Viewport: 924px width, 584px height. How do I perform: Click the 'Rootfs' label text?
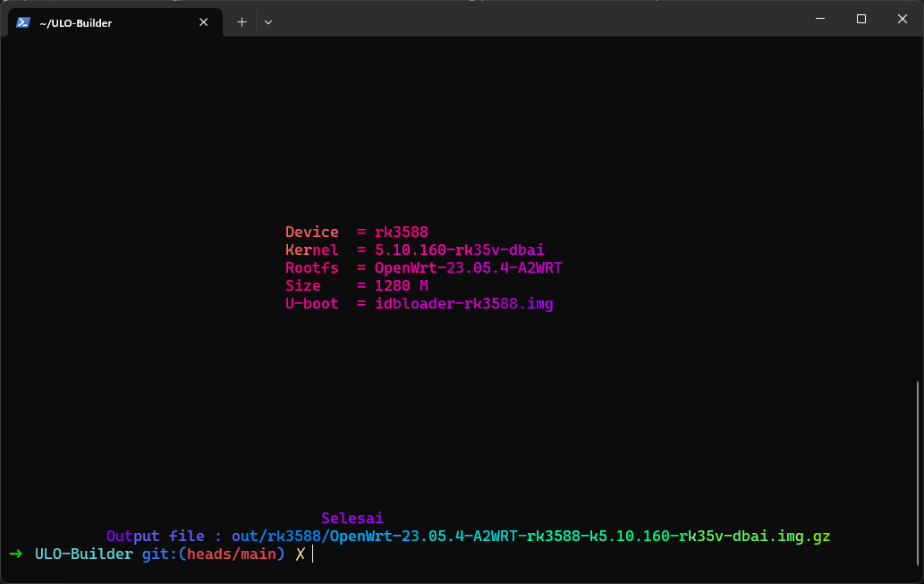click(x=312, y=267)
